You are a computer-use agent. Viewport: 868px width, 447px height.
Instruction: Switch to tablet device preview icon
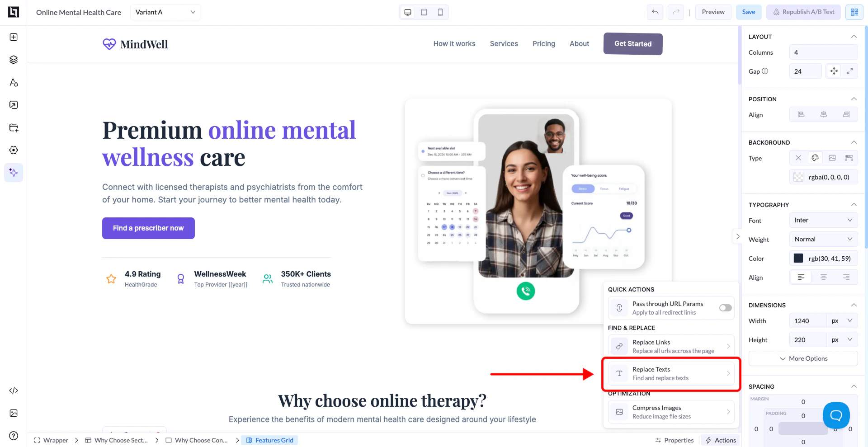[424, 12]
